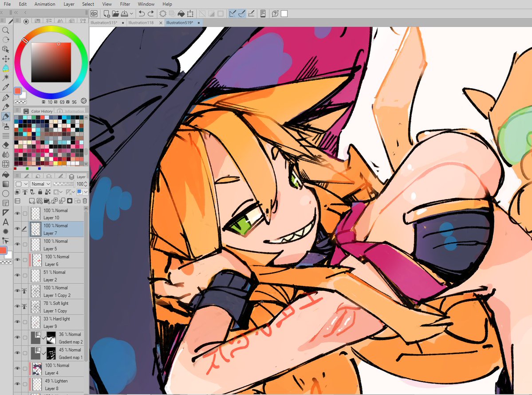Open the mask enable dropdown arrow
The image size is (532, 395).
tap(61, 192)
